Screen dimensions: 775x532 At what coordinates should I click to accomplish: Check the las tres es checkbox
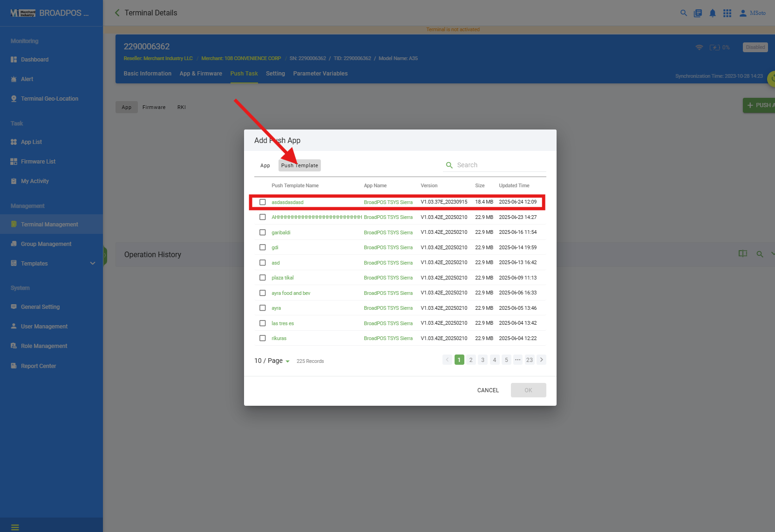[263, 323]
